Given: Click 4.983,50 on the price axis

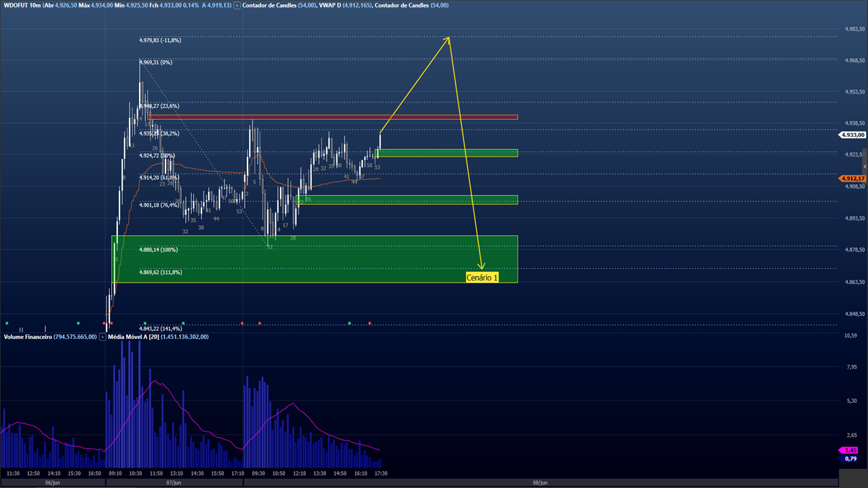Looking at the screenshot, I should tap(854, 29).
